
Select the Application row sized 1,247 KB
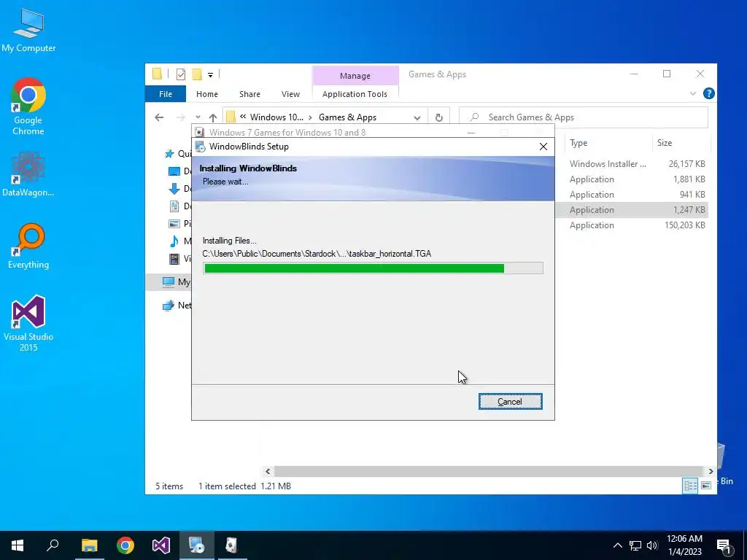(632, 209)
